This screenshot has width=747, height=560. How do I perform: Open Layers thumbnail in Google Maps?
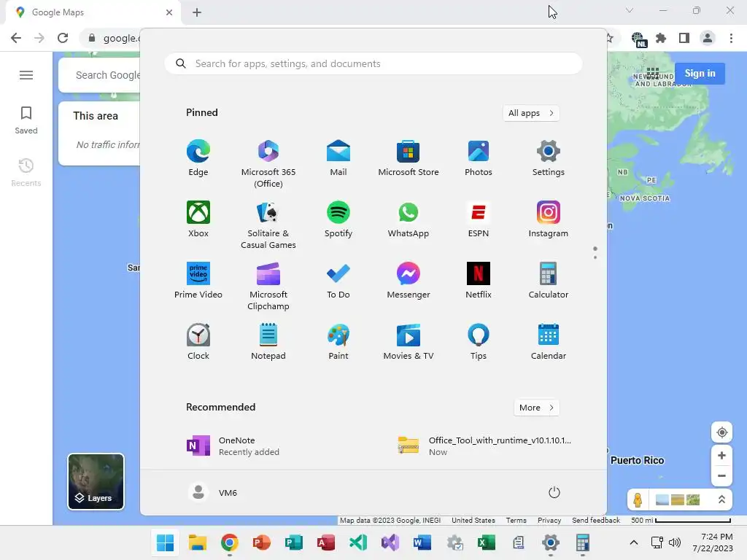click(96, 481)
